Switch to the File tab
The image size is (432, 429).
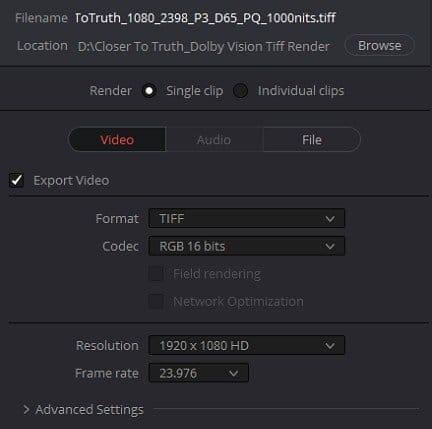[x=312, y=140]
